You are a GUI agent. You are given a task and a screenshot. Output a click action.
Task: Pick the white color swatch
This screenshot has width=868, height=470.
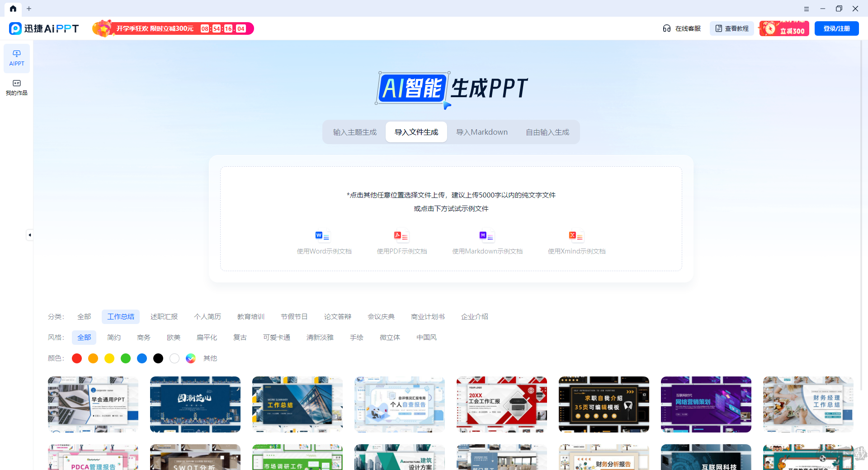click(175, 358)
